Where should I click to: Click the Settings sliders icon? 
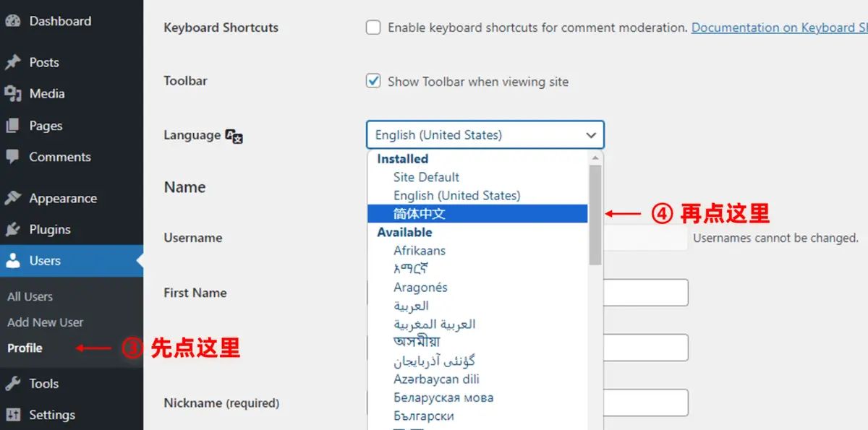[x=14, y=414]
